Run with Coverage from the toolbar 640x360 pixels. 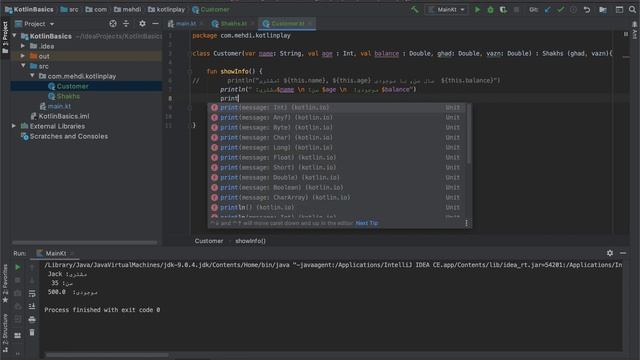point(503,9)
